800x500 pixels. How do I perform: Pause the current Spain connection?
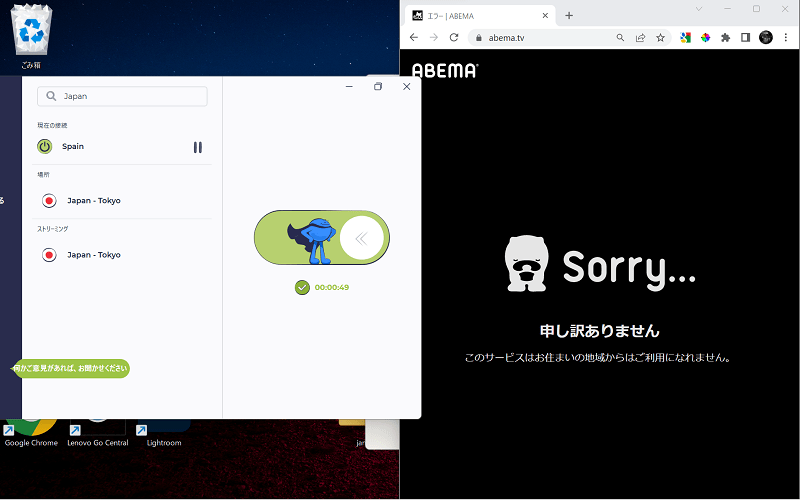(198, 147)
